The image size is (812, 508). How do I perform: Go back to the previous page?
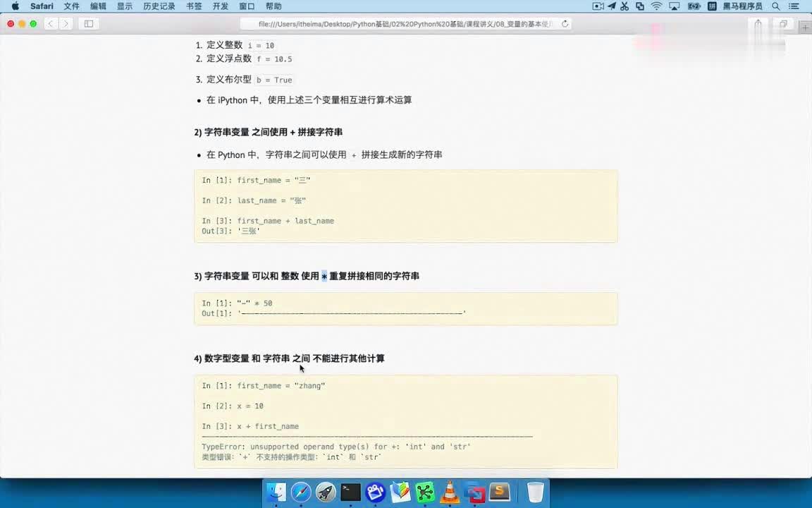(51, 24)
